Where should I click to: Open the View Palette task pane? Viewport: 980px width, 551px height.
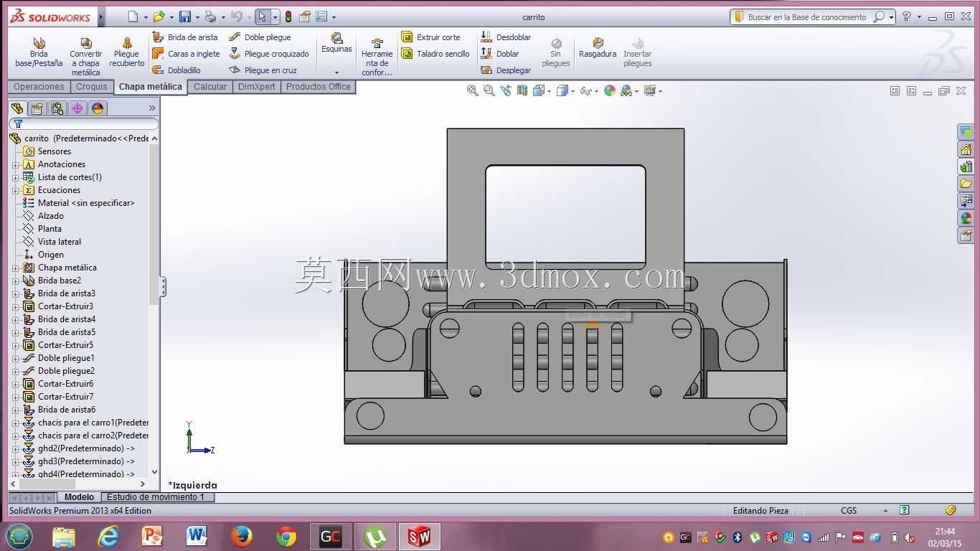click(x=966, y=201)
